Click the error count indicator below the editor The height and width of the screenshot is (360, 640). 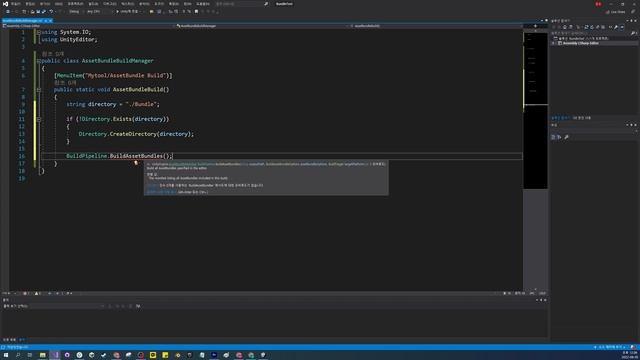point(26,293)
